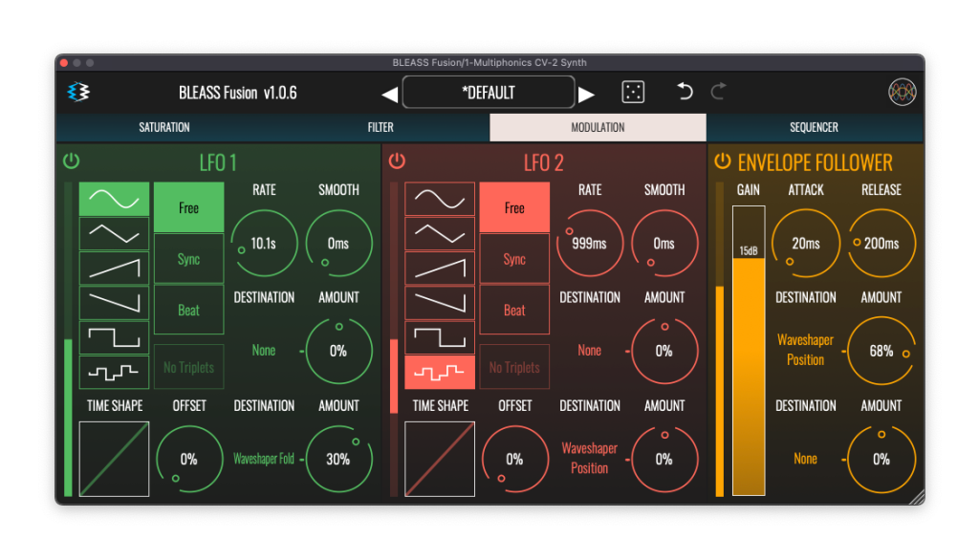
Task: Switch to the Saturation tab
Action: click(164, 127)
